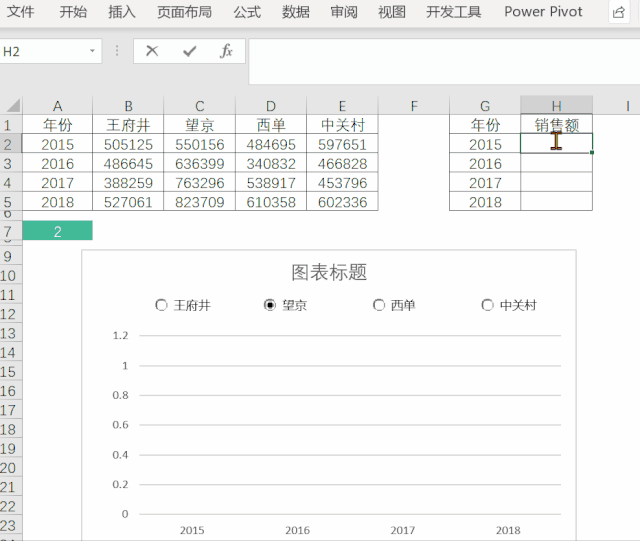Expand the Name Box dropdown arrow
Image resolution: width=640 pixels, height=541 pixels.
[x=92, y=51]
